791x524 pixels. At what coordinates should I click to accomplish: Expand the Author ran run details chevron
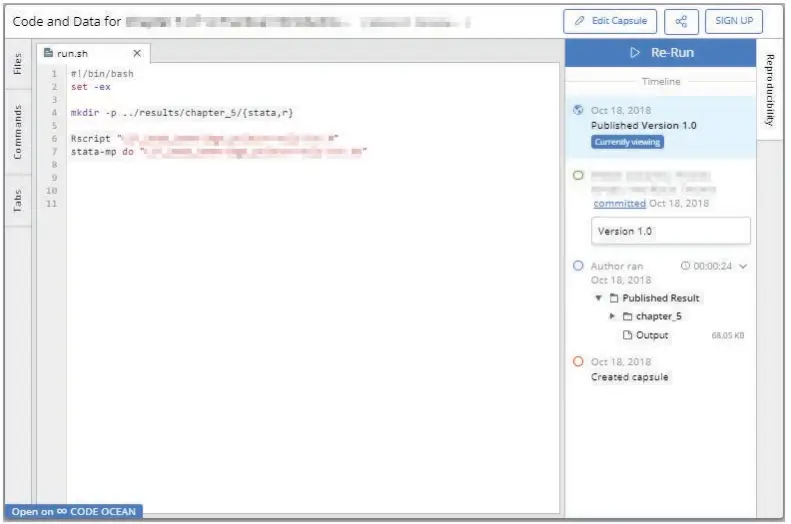point(743,266)
